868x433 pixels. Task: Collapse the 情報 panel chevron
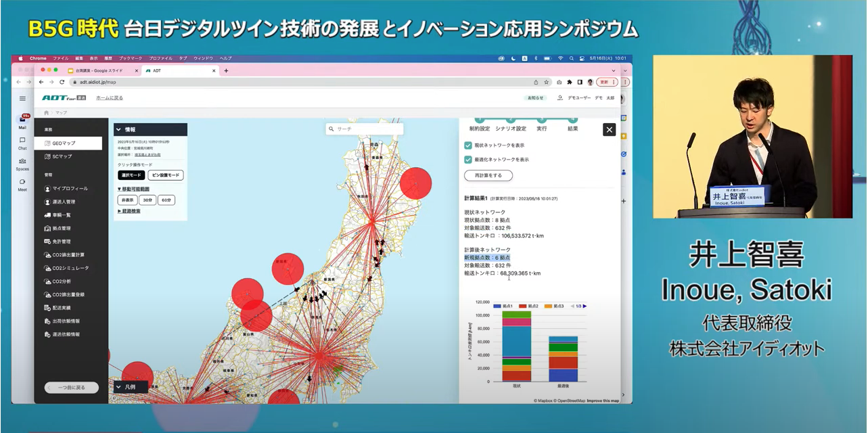(119, 129)
